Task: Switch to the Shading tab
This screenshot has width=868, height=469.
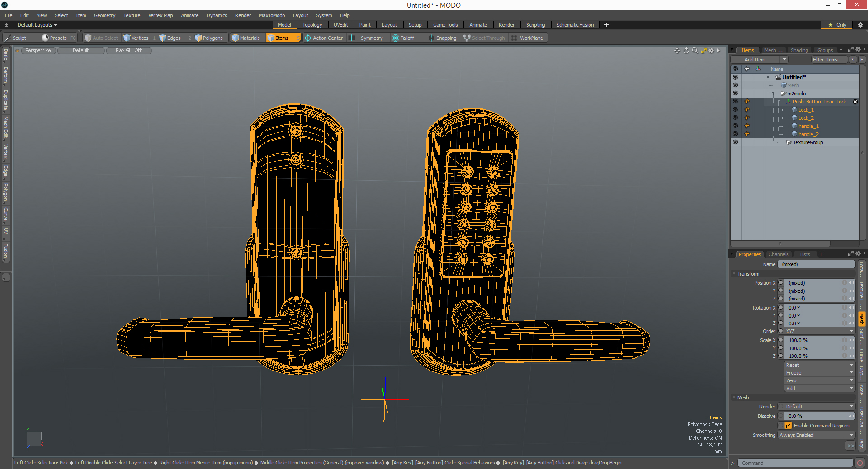Action: [799, 50]
